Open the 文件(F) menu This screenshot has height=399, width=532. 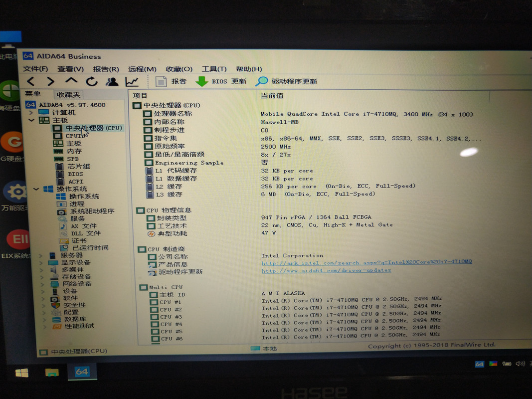pos(35,69)
